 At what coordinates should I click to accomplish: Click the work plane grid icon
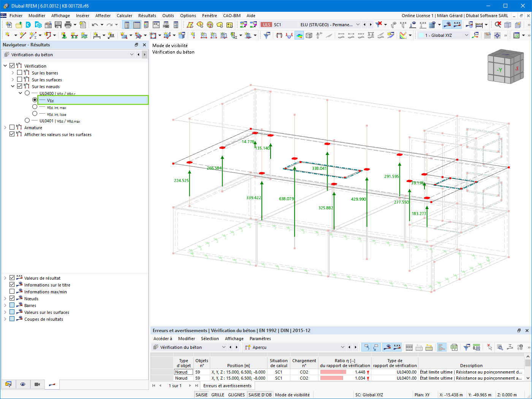coord(488,35)
